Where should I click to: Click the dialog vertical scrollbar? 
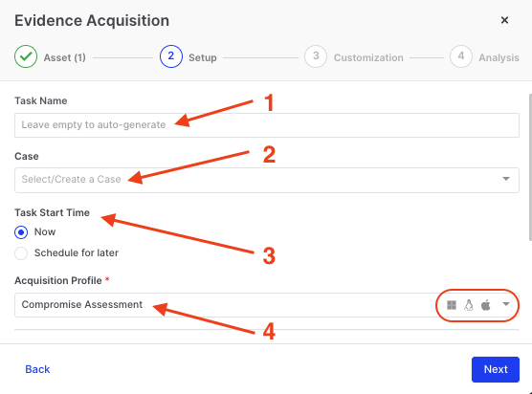click(x=530, y=167)
